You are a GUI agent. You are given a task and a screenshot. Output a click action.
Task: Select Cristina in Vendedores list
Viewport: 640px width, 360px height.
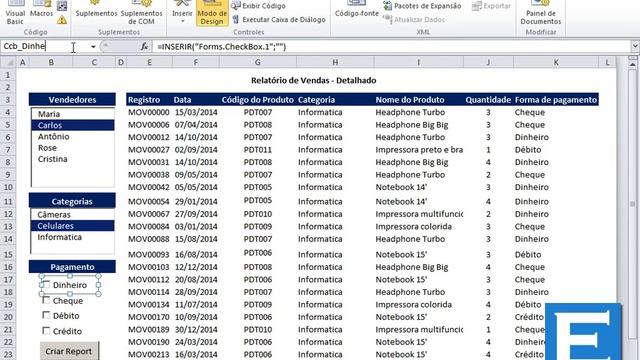(x=73, y=159)
